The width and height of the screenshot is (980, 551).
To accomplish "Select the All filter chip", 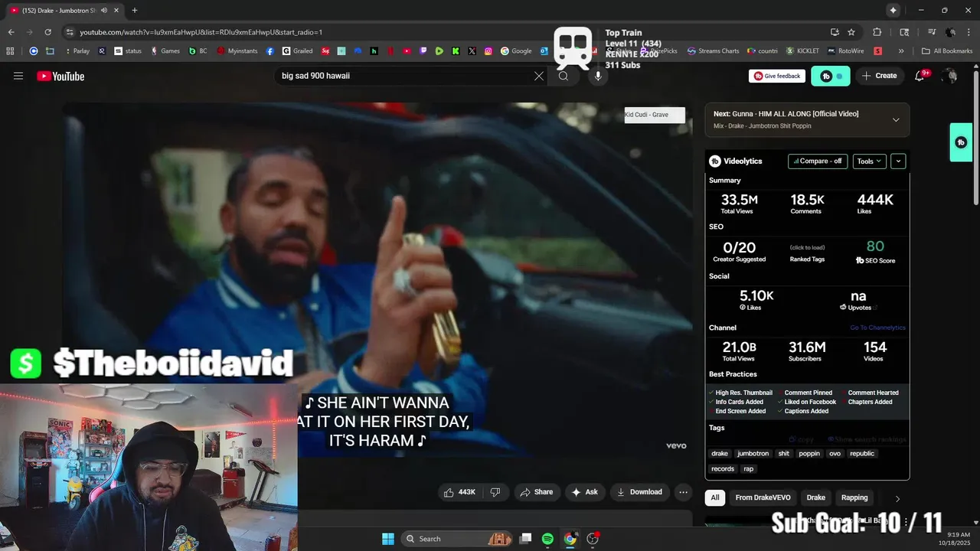I will 714,497.
